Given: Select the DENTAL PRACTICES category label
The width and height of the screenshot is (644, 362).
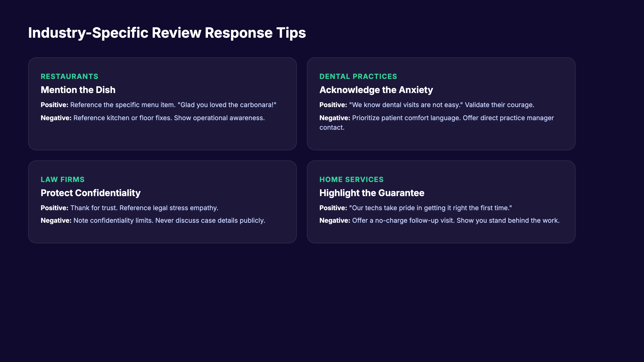Looking at the screenshot, I should (x=358, y=76).
